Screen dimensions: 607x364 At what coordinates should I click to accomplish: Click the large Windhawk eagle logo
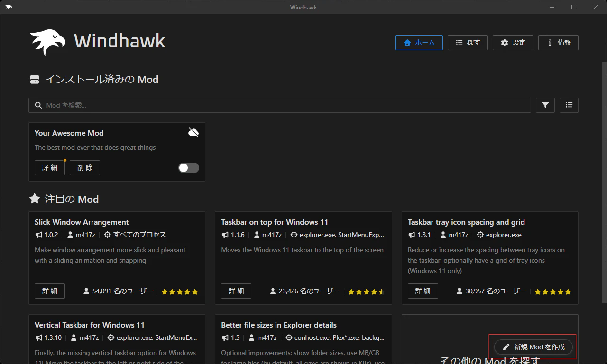point(47,42)
